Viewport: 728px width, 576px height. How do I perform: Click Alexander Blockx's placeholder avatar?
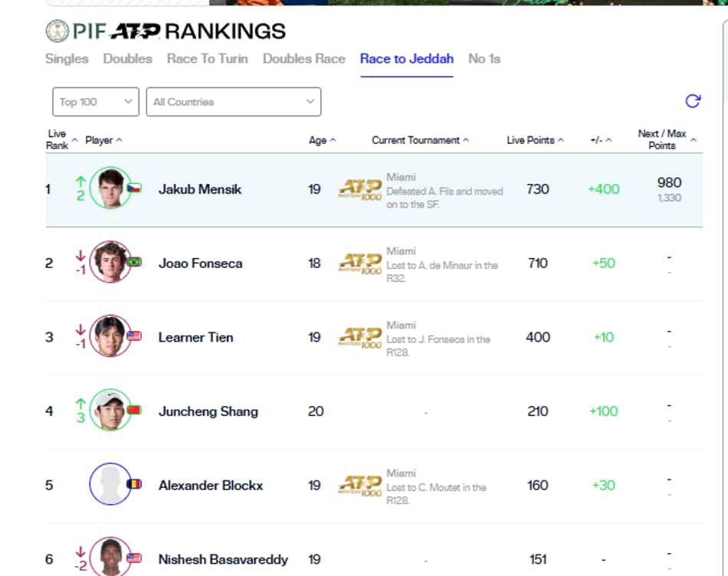110,483
